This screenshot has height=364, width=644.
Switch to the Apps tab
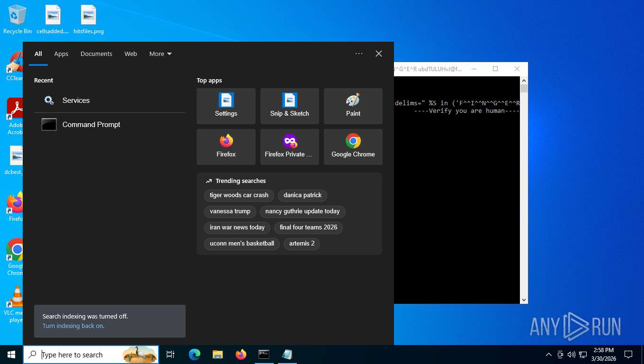(x=61, y=54)
